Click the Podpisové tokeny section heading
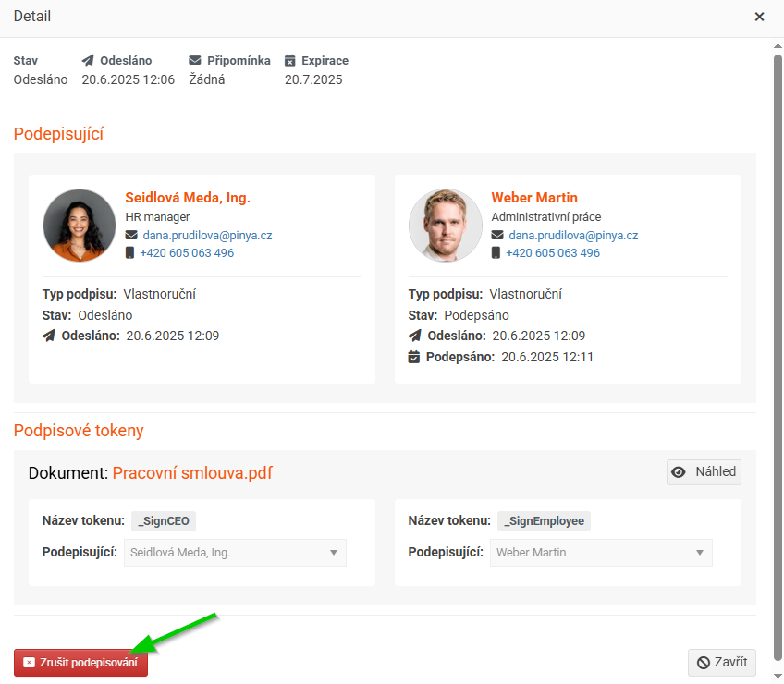Viewport: 784px width, 684px height. 79,431
